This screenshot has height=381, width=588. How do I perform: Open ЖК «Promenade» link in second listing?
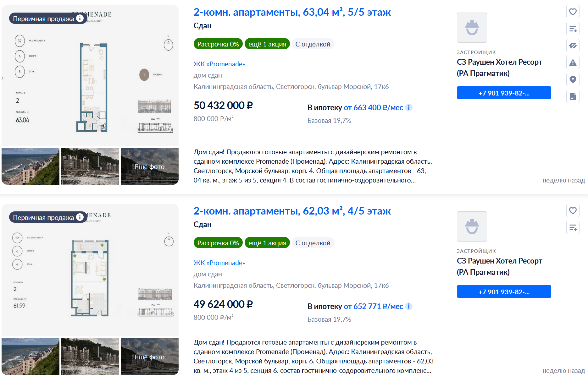click(x=219, y=263)
